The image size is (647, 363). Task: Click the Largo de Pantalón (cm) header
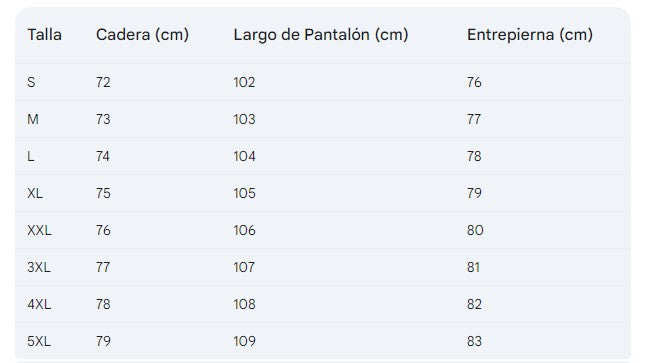[x=321, y=35]
